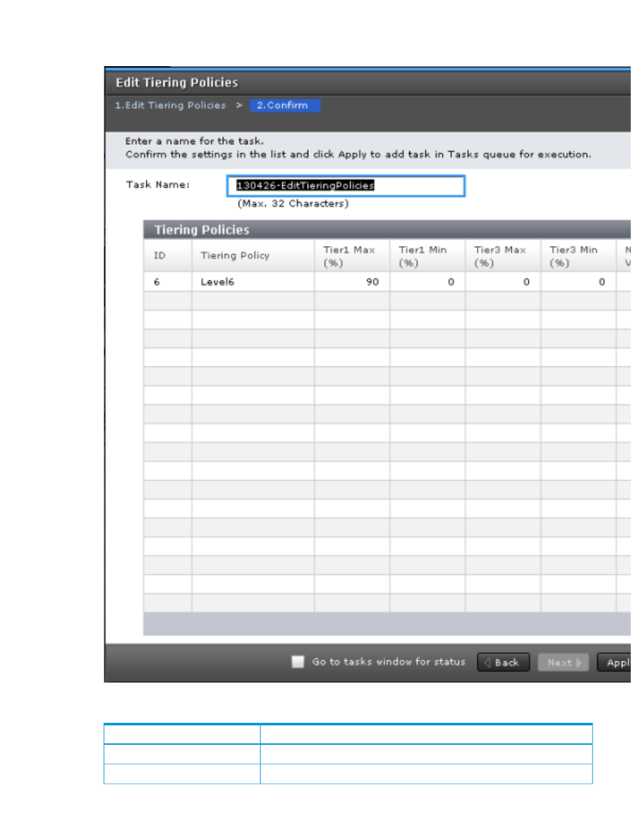
Task: Click the Tier1 Min (%) column header
Action: (427, 255)
